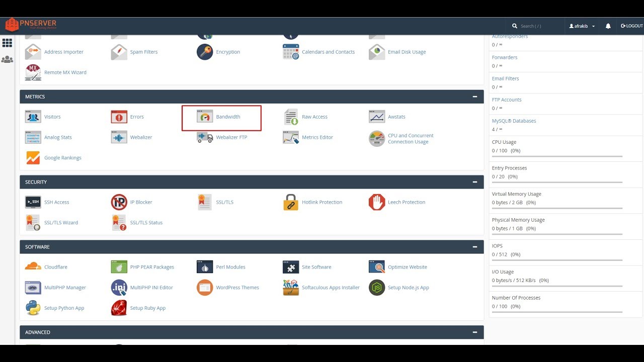Click the PNSERVER logo
This screenshot has width=644, height=362.
[31, 25]
